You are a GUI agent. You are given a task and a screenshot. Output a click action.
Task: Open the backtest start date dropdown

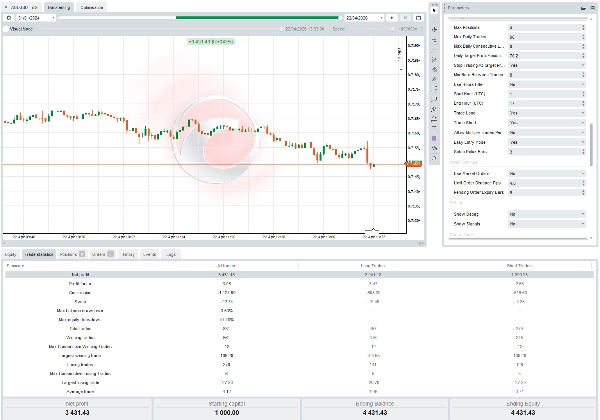pos(36,18)
